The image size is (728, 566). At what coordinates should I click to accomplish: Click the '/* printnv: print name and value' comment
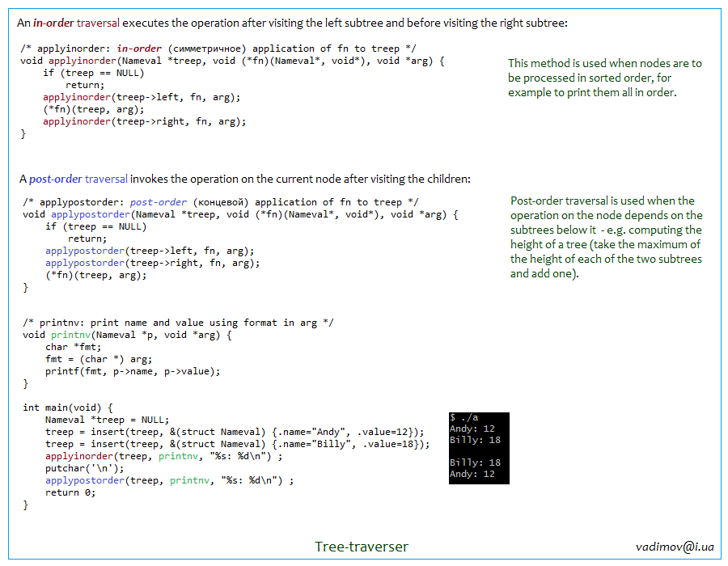(178, 323)
